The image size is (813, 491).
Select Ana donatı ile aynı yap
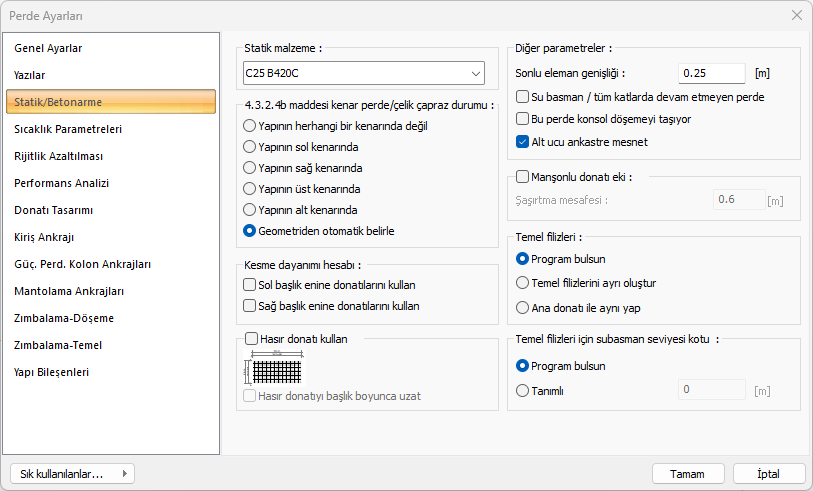(523, 308)
